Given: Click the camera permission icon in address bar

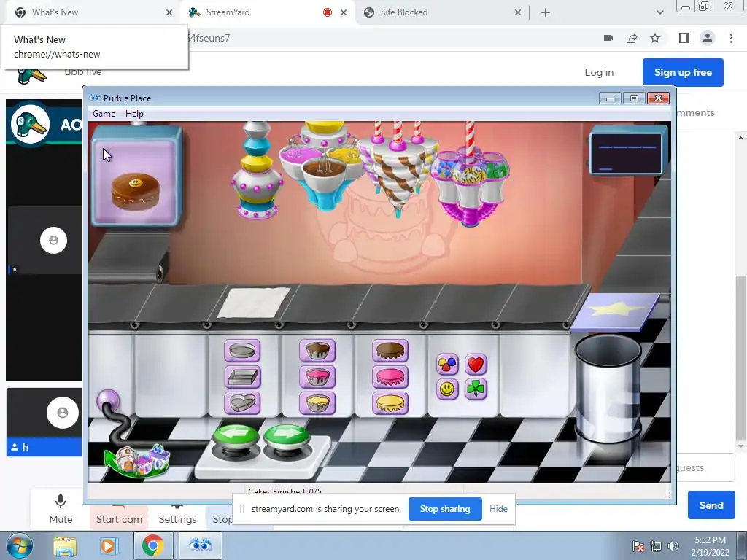Looking at the screenshot, I should 608,38.
